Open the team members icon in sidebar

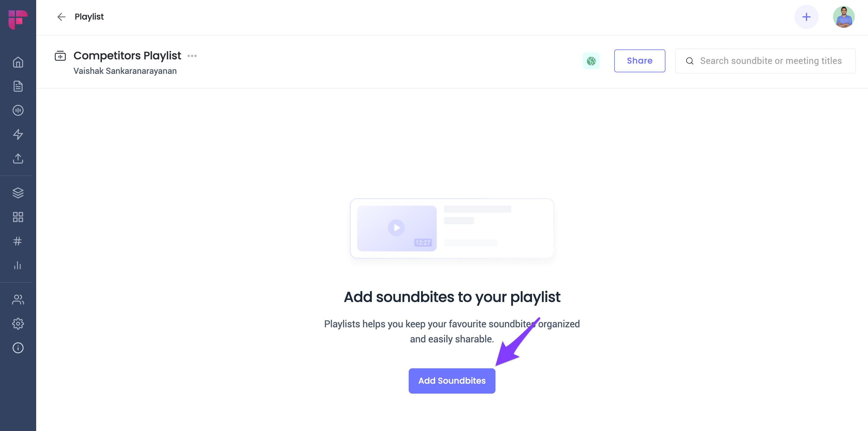[x=18, y=300]
